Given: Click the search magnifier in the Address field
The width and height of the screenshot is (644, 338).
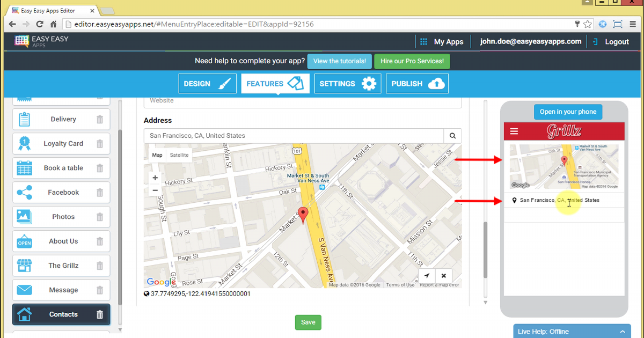Looking at the screenshot, I should (x=452, y=136).
